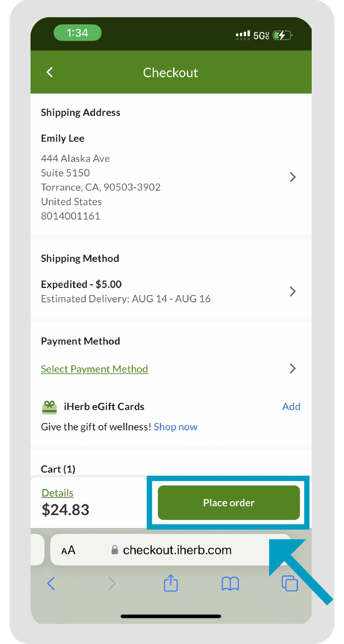Tap Add for eGift Cards
This screenshot has height=644, width=344.
pos(291,406)
